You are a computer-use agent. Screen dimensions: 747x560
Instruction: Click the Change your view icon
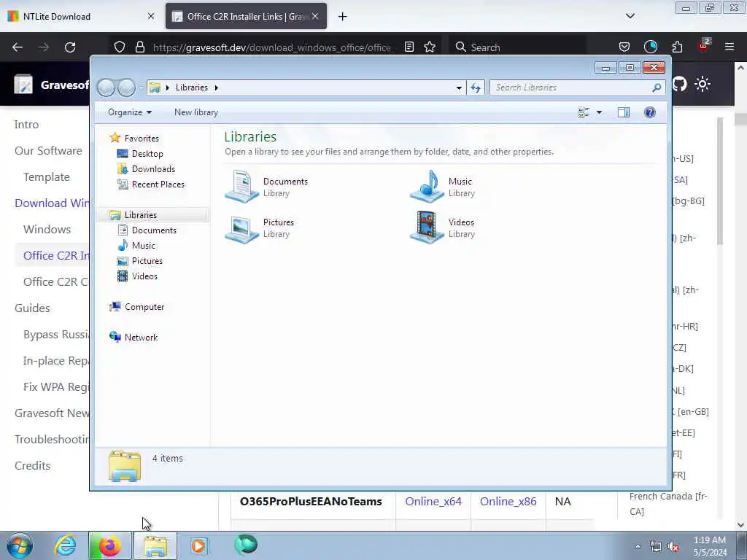point(584,112)
